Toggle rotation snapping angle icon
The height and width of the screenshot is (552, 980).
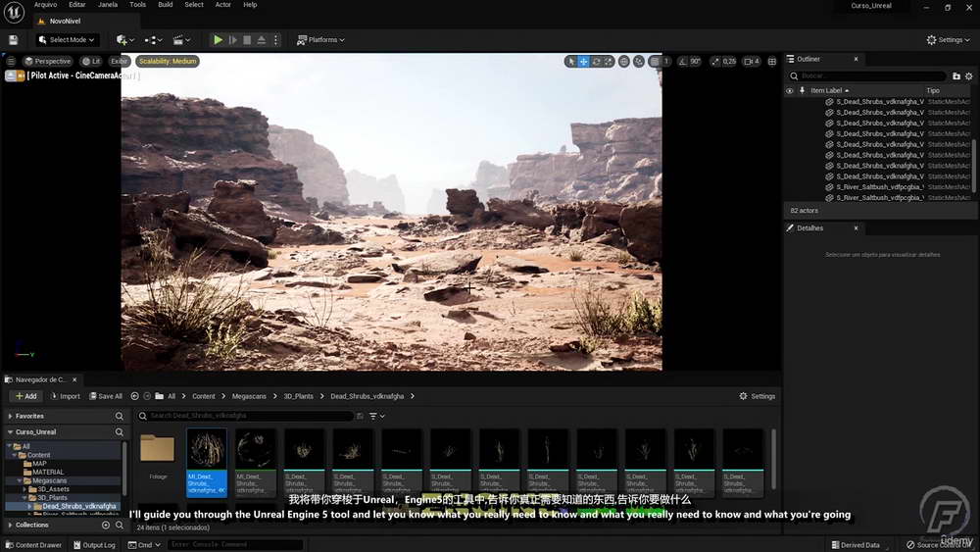tap(682, 61)
